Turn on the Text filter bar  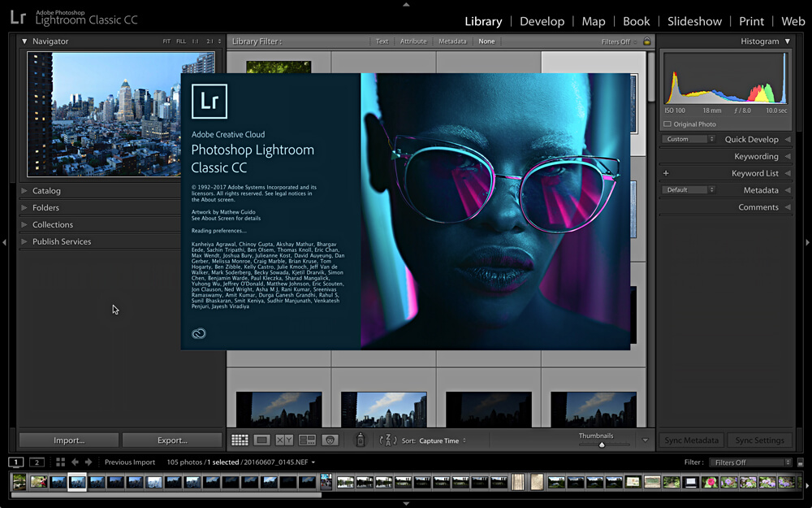pos(382,41)
